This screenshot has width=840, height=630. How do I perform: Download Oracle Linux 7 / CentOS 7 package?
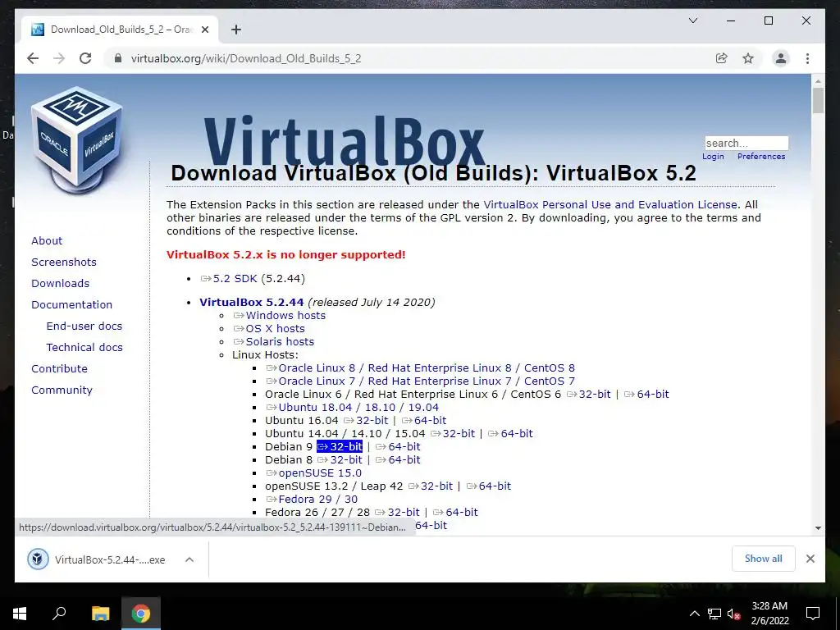(x=421, y=381)
